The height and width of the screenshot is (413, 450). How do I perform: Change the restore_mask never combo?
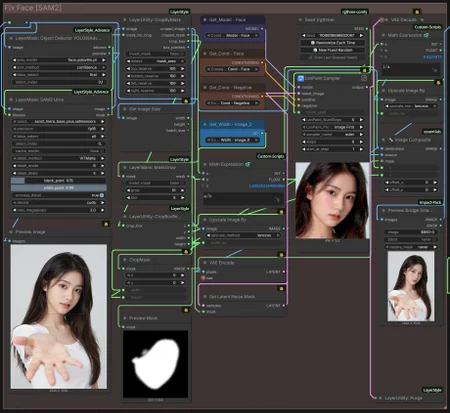tap(411, 247)
